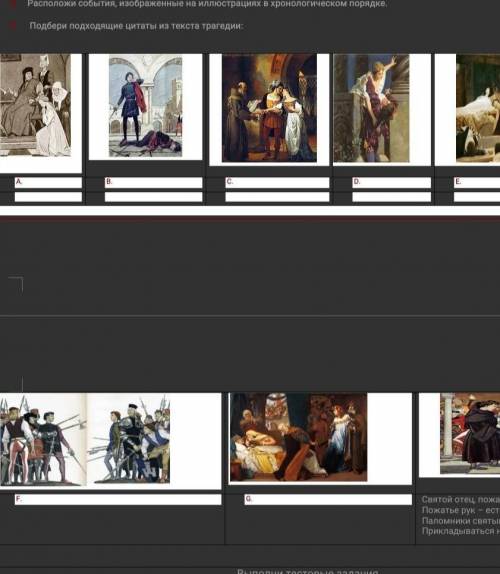Screen dimensions: 500x574
Task: Click the answer field labeled D
Action: [391, 182]
